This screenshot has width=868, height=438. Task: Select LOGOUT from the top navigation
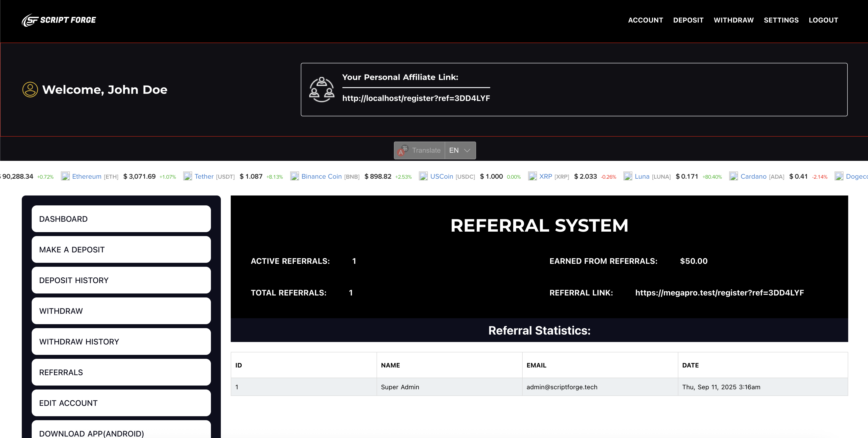(x=823, y=20)
